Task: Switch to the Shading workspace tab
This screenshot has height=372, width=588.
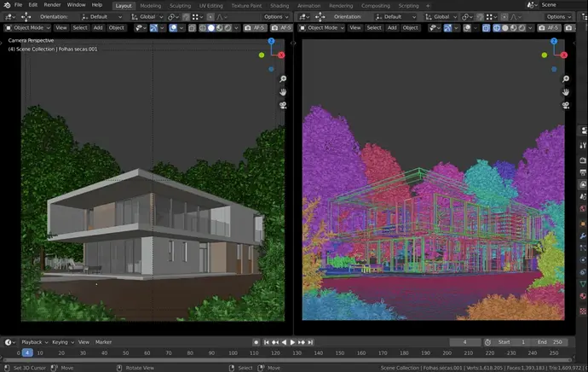Action: click(x=280, y=6)
